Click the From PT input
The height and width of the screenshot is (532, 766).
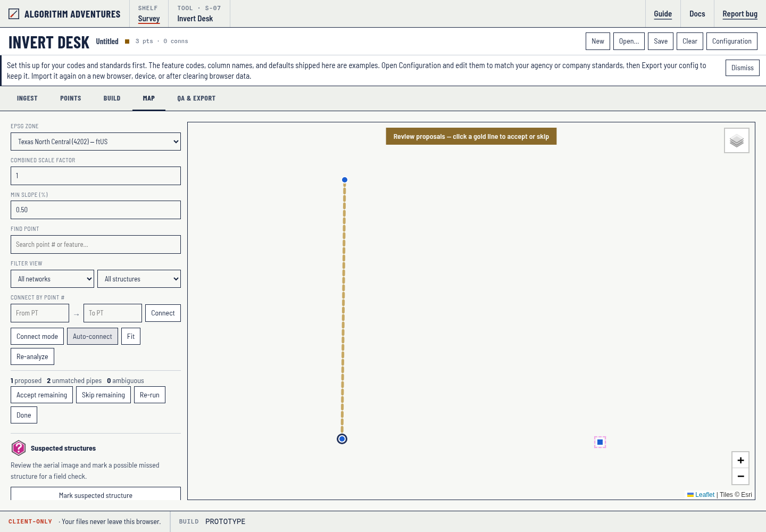(40, 313)
